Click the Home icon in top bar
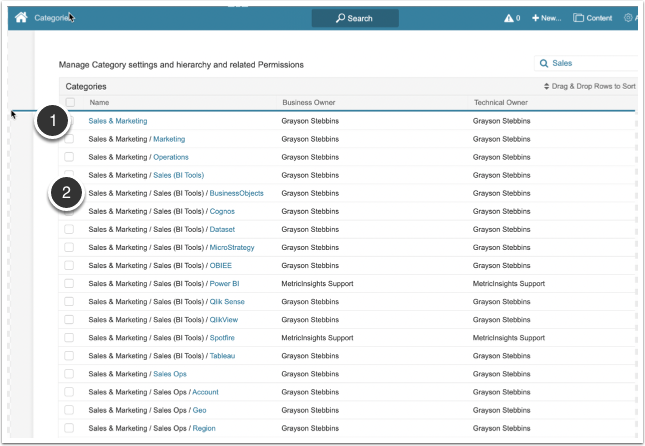Viewport: 645px width, 446px height. [20, 18]
